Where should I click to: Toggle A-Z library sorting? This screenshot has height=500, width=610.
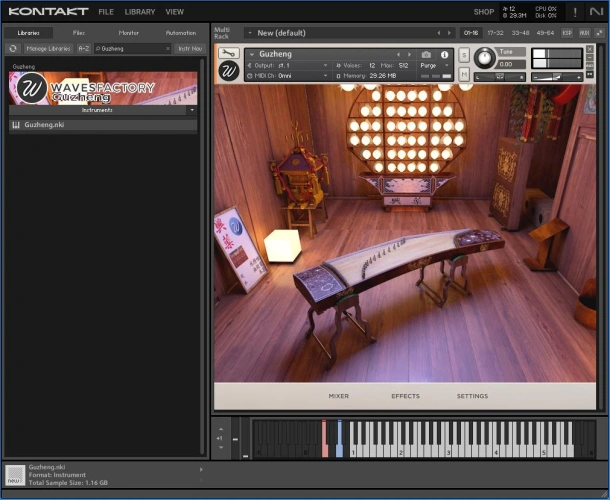(84, 48)
